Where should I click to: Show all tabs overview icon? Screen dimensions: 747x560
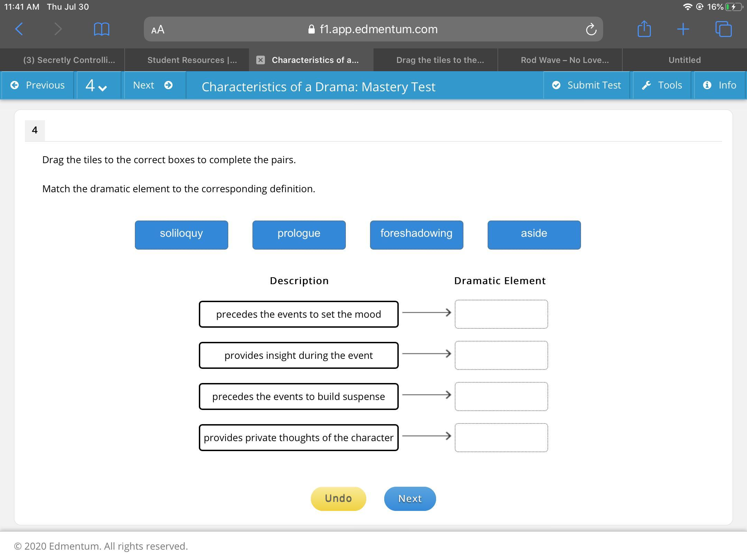[723, 29]
